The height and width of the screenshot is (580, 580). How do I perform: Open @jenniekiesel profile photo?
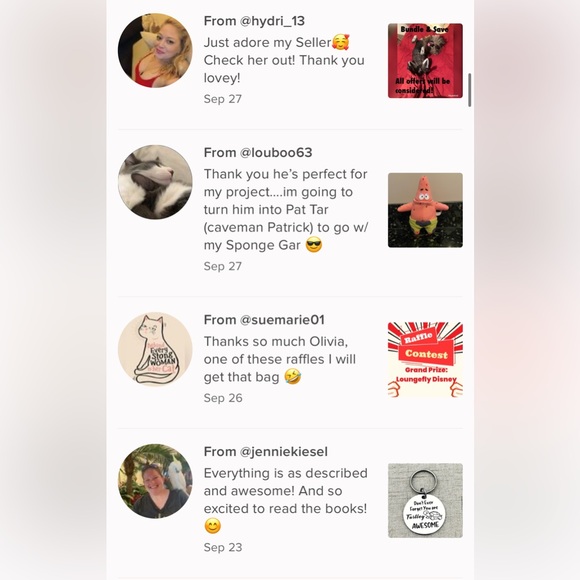155,481
